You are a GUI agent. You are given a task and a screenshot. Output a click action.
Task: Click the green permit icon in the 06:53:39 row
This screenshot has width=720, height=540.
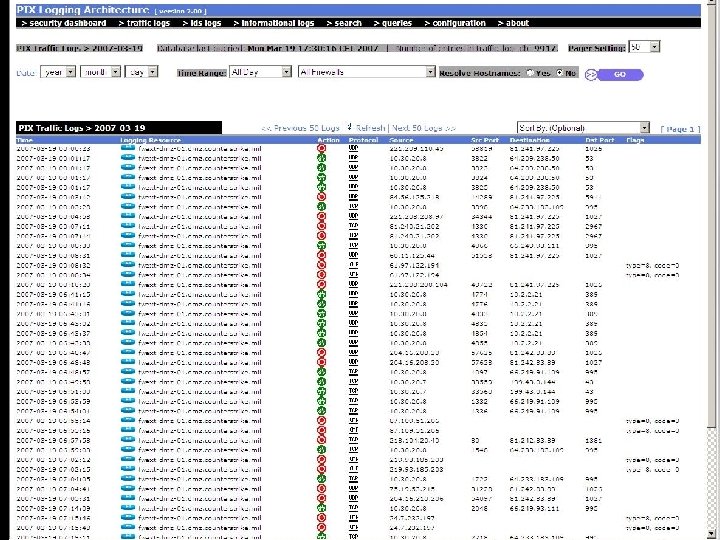point(321,401)
